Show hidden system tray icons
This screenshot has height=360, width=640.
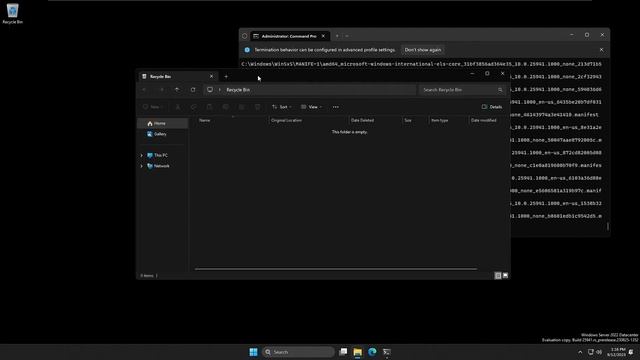pyautogui.click(x=580, y=352)
